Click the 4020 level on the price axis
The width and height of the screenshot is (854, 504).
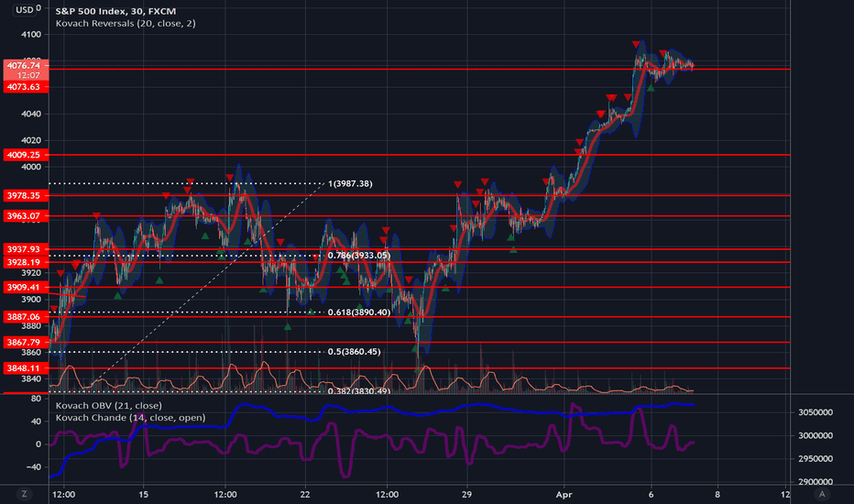31,140
